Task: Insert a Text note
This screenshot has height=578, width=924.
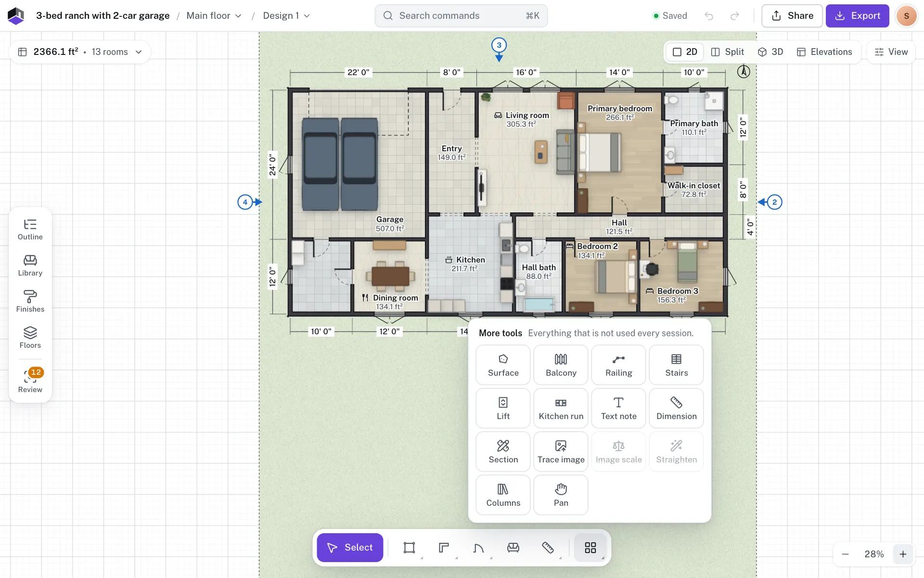Action: click(618, 408)
